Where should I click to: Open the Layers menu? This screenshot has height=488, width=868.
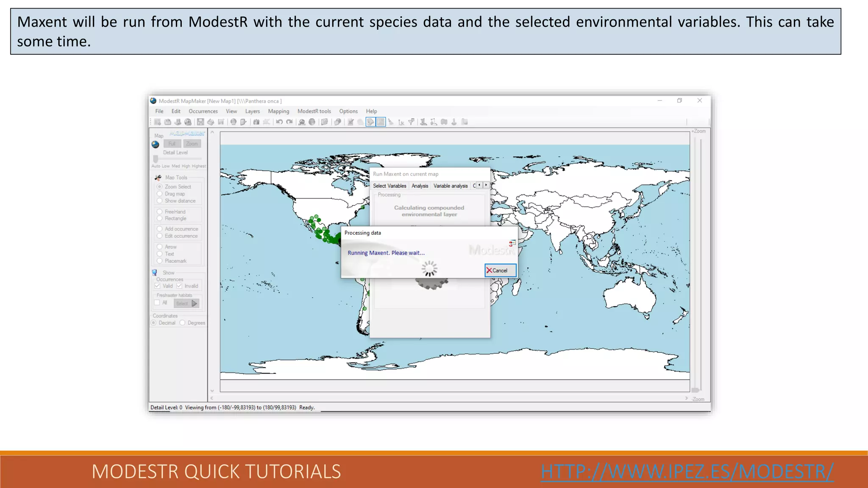(x=253, y=111)
